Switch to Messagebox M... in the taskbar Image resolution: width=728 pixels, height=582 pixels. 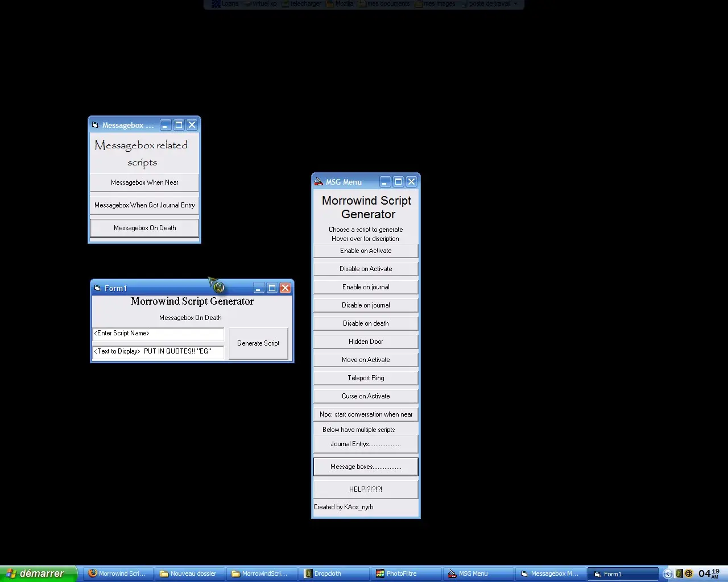[550, 574]
